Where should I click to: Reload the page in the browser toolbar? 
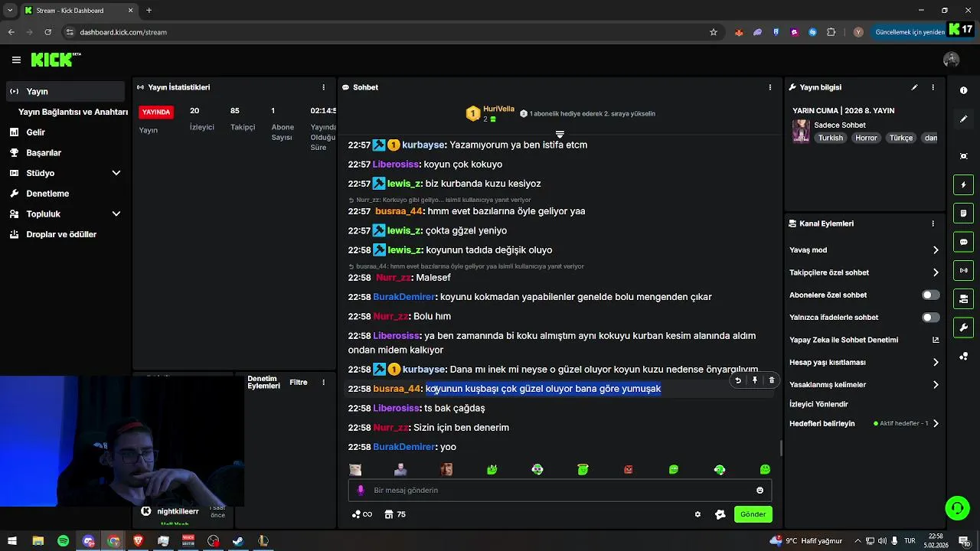coord(47,32)
